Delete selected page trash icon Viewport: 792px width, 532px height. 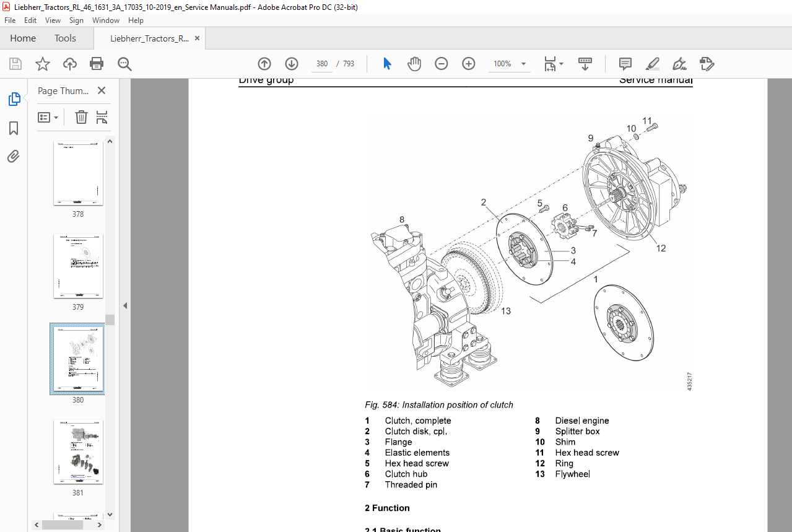pyautogui.click(x=81, y=117)
